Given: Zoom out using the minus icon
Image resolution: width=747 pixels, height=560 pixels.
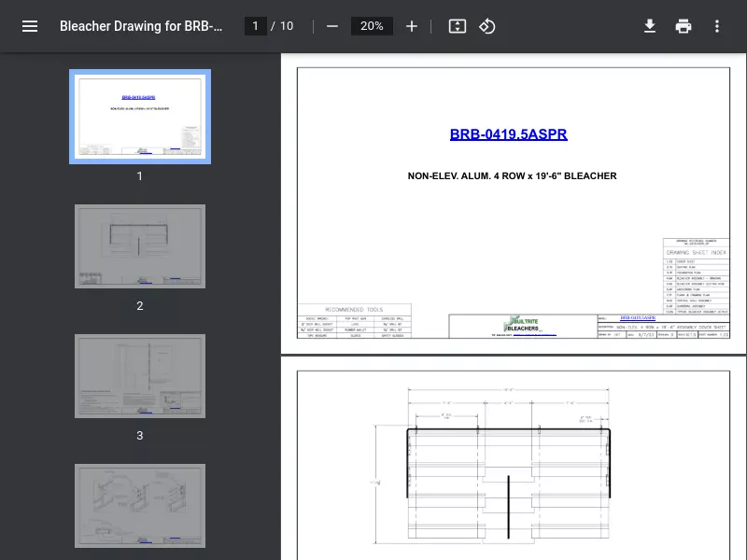Looking at the screenshot, I should tap(332, 26).
